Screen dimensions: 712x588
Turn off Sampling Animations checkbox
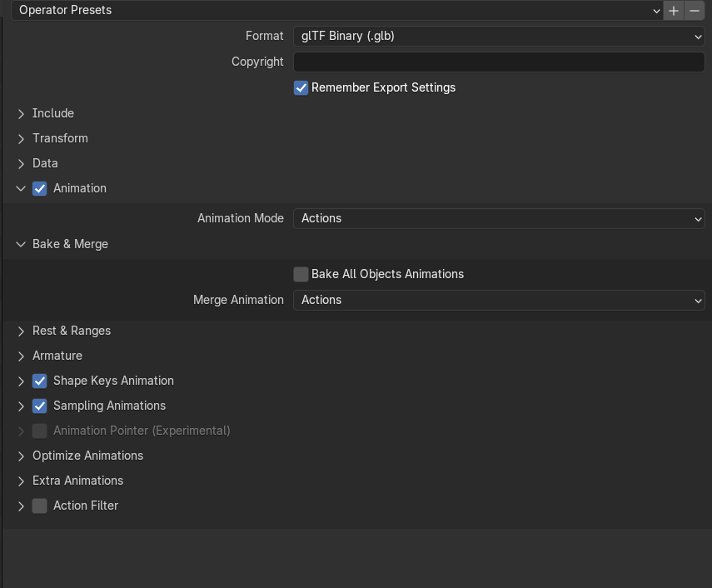click(x=40, y=406)
